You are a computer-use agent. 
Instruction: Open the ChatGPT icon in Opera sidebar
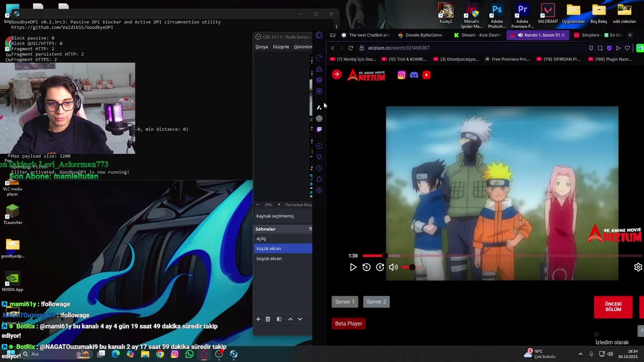pyautogui.click(x=319, y=119)
